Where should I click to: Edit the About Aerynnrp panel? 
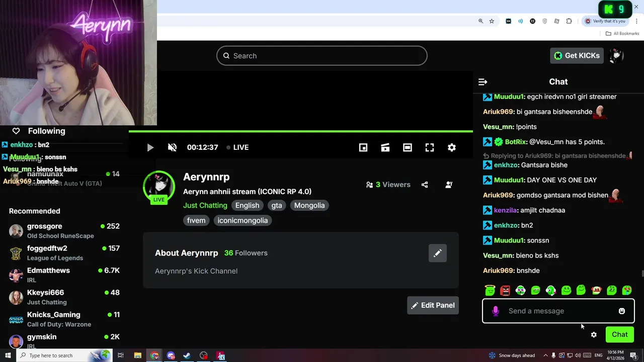pyautogui.click(x=438, y=253)
